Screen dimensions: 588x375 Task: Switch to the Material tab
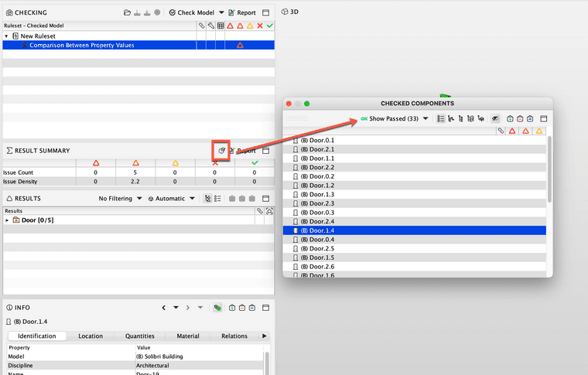tap(188, 336)
